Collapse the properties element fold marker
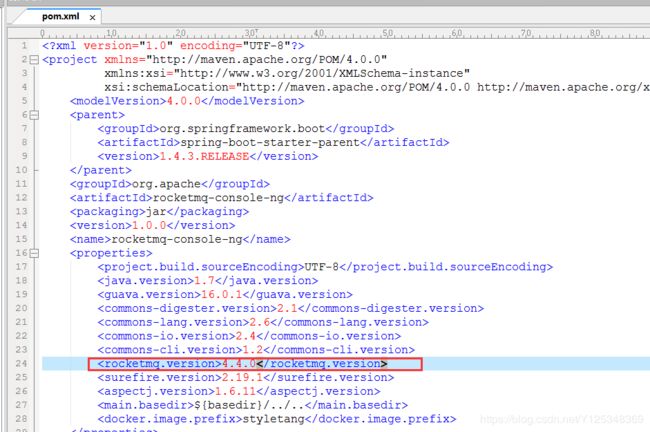 [x=34, y=254]
